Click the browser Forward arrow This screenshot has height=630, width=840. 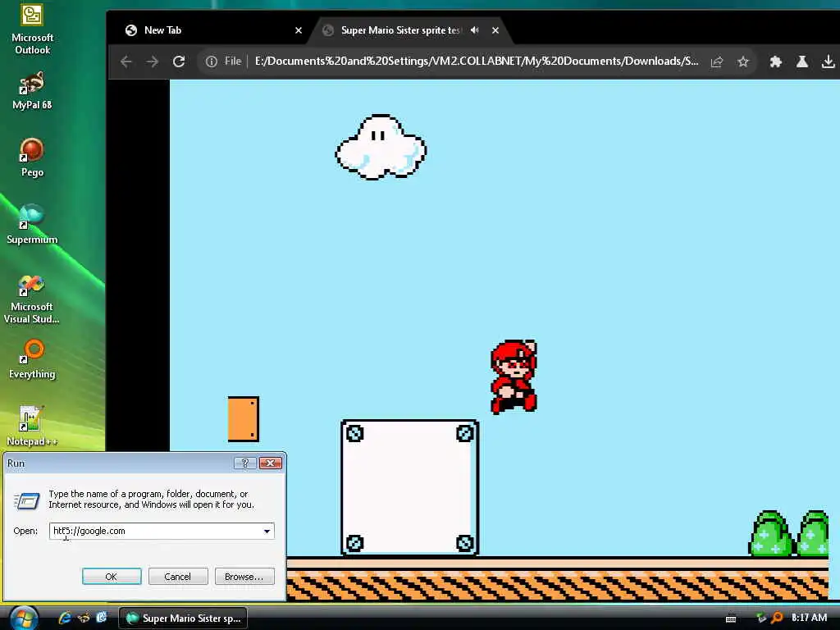(x=153, y=62)
